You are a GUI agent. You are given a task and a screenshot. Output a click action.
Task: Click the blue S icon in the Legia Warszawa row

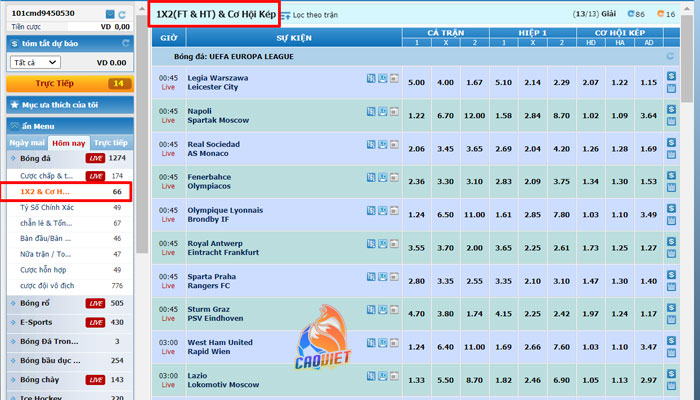pyautogui.click(x=671, y=76)
